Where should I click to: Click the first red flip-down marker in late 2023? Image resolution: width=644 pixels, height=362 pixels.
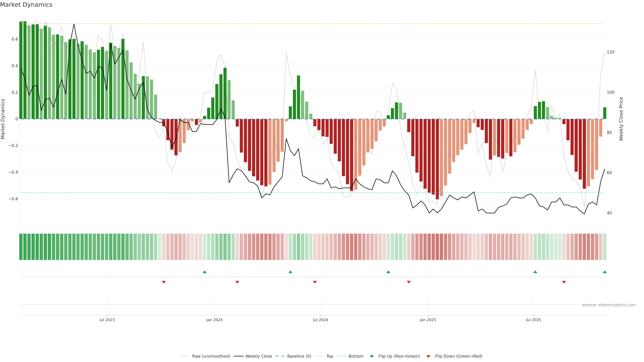click(164, 282)
